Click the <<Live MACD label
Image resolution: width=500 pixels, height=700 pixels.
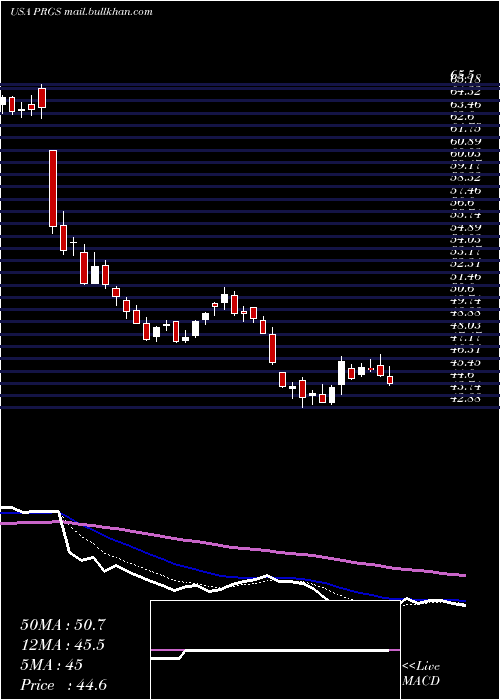tap(421, 674)
